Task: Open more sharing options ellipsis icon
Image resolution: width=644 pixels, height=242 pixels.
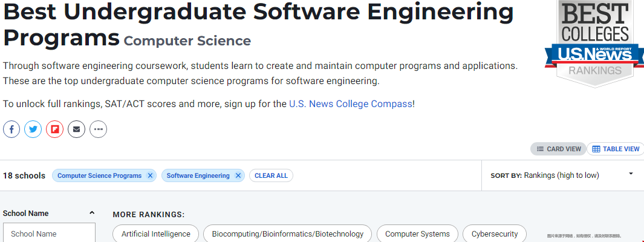Action: (98, 129)
